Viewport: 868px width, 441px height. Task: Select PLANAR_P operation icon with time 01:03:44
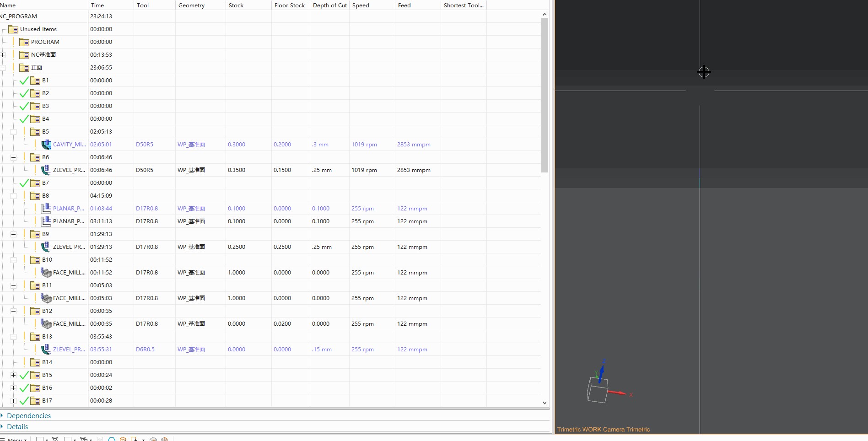(x=46, y=209)
